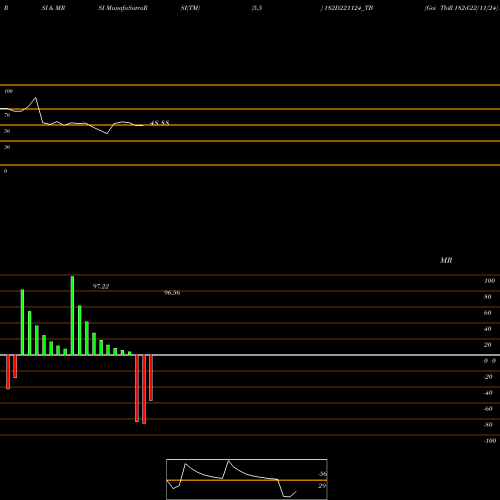
Task: Click the 29 label in mini chart
Action: pyautogui.click(x=322, y=486)
